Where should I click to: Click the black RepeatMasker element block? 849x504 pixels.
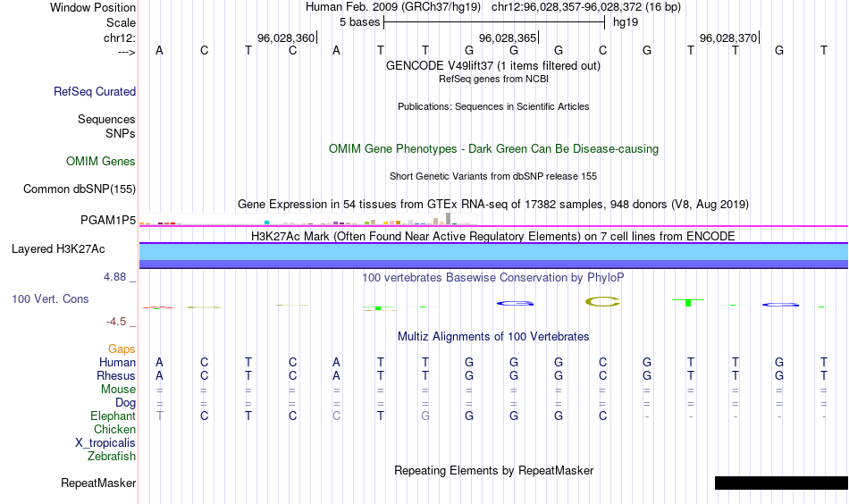tap(781, 483)
